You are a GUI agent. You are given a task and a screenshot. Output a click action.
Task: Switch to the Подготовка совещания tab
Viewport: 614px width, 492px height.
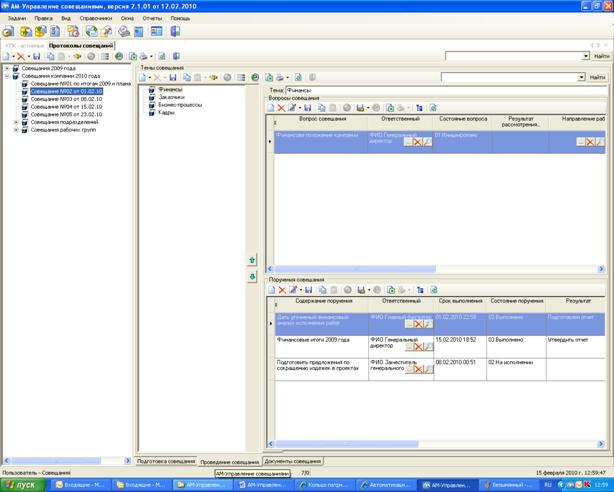(166, 461)
